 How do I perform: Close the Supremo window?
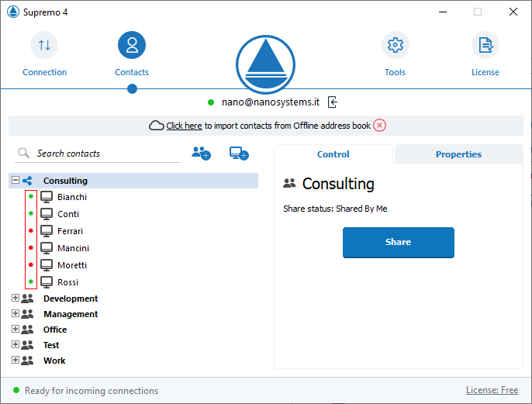[x=513, y=12]
